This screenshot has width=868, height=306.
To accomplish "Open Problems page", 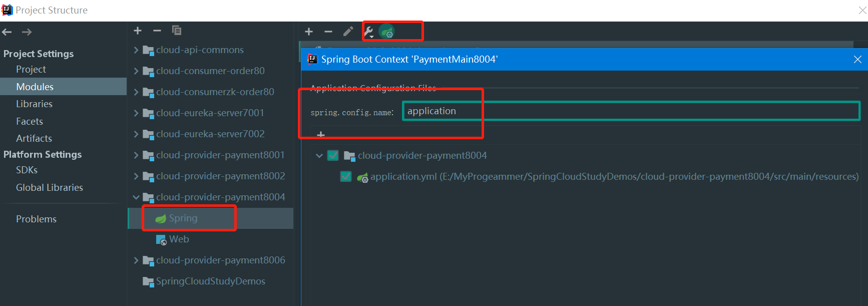I will coord(36,219).
